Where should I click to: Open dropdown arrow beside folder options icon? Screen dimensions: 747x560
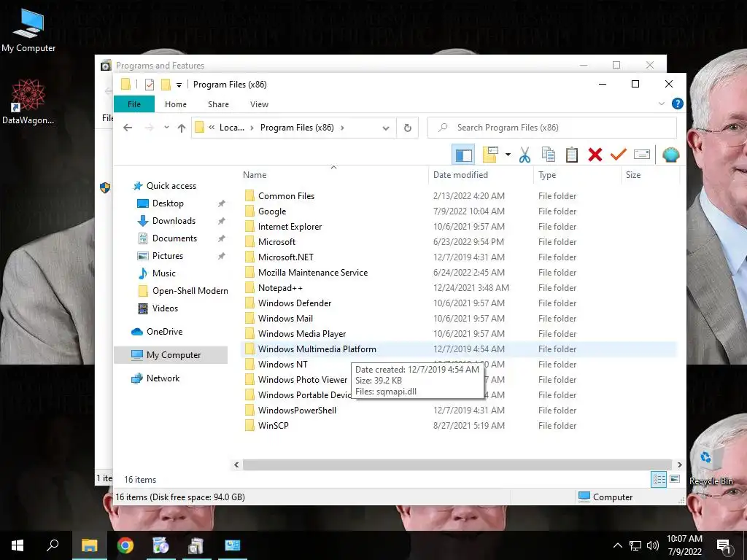508,155
